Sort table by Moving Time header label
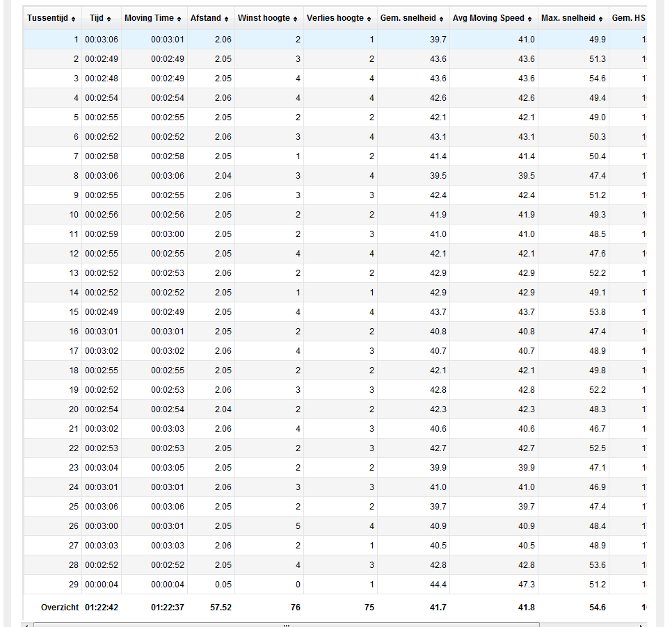This screenshot has height=627, width=672. pos(149,18)
